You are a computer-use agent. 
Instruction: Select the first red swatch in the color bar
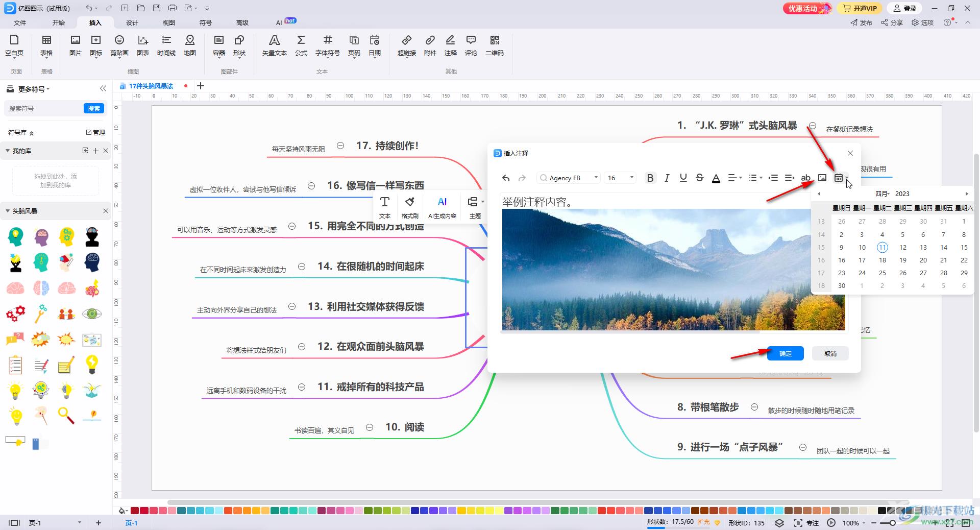(135, 510)
